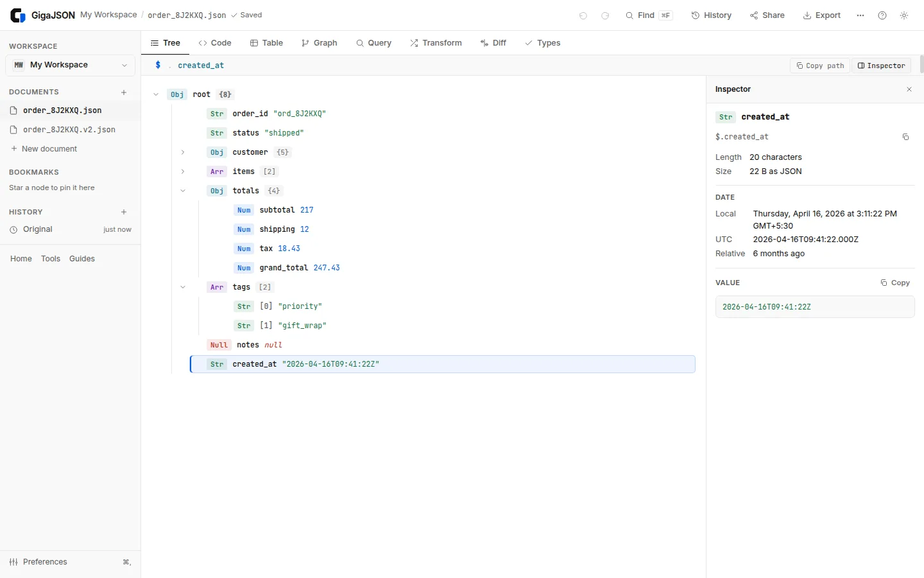Click the History section plus icon

coord(124,212)
